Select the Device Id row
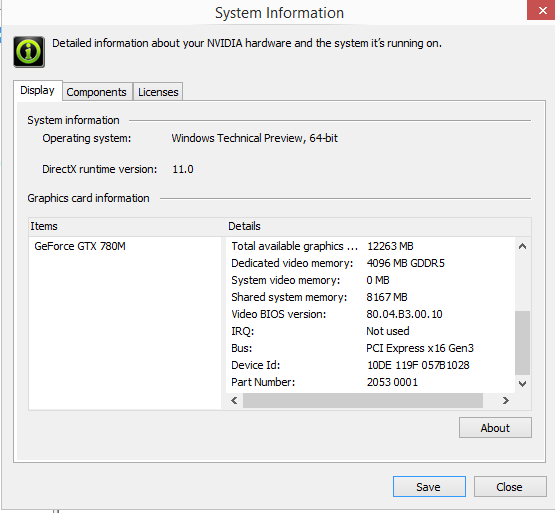 [x=370, y=365]
